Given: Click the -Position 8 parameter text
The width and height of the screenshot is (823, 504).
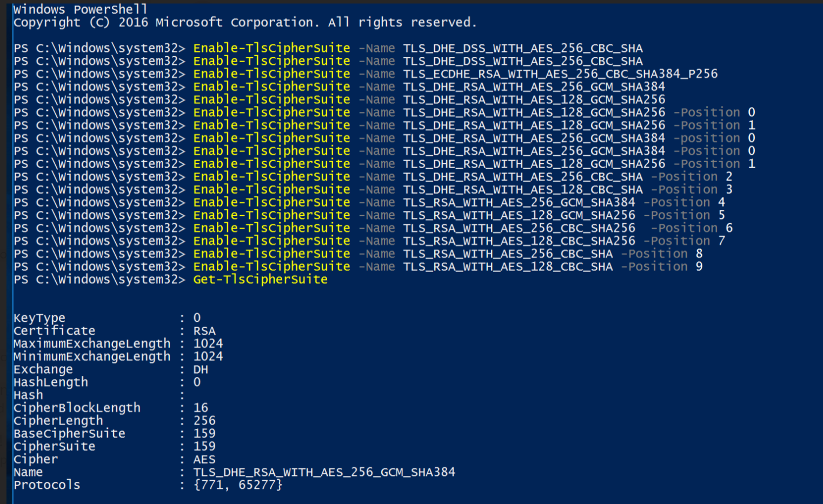Looking at the screenshot, I should click(x=661, y=254).
